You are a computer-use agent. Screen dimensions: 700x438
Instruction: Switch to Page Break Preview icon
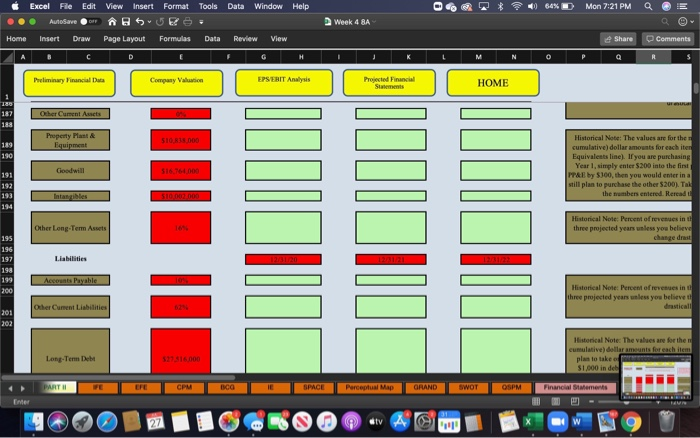click(575, 401)
